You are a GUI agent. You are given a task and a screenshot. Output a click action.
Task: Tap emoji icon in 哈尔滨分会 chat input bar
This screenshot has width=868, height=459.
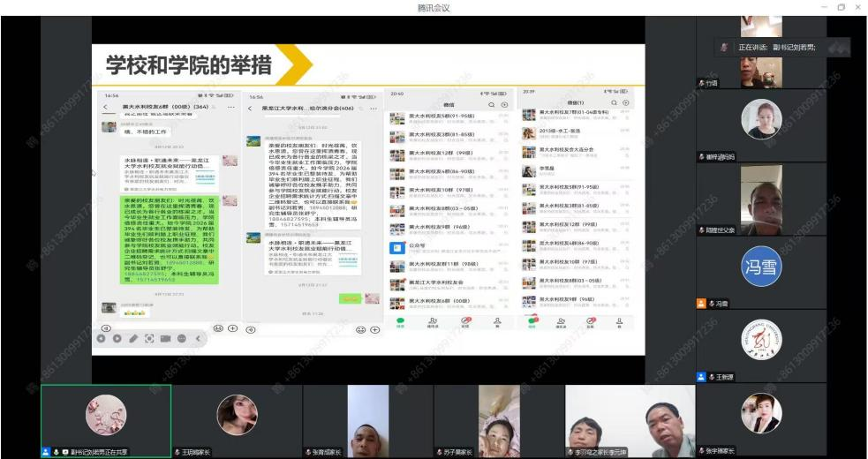point(361,329)
